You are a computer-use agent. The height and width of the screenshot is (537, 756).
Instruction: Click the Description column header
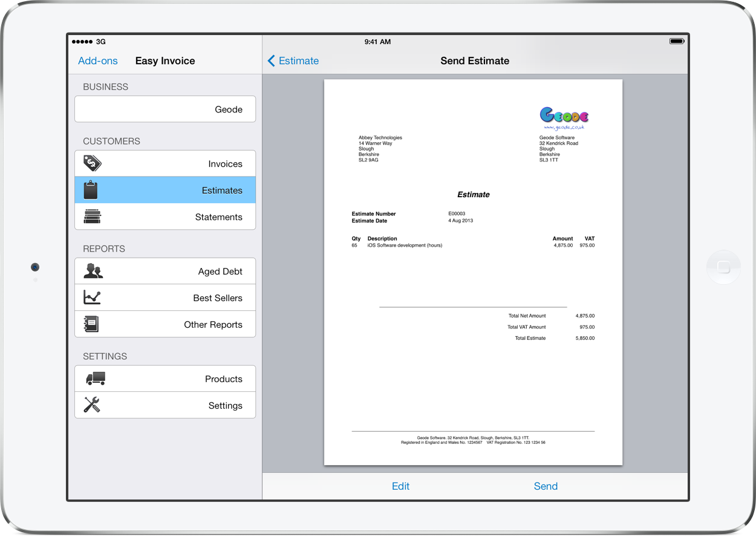tap(382, 239)
